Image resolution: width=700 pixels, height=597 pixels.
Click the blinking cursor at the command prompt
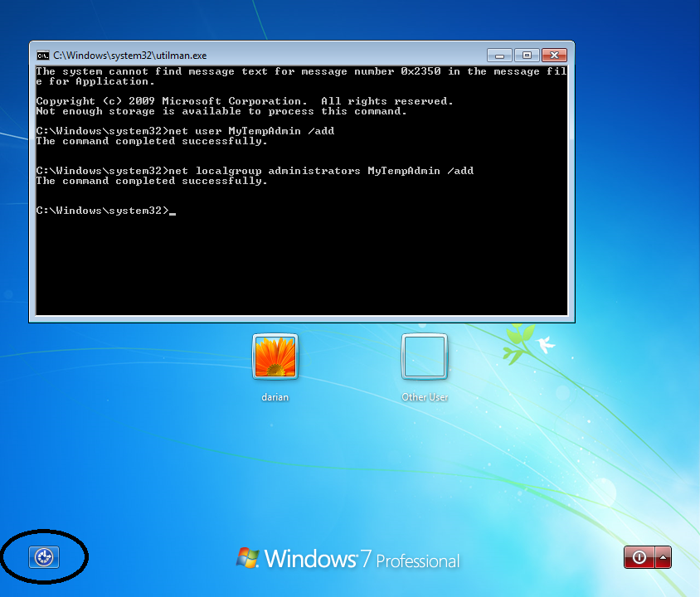[173, 213]
